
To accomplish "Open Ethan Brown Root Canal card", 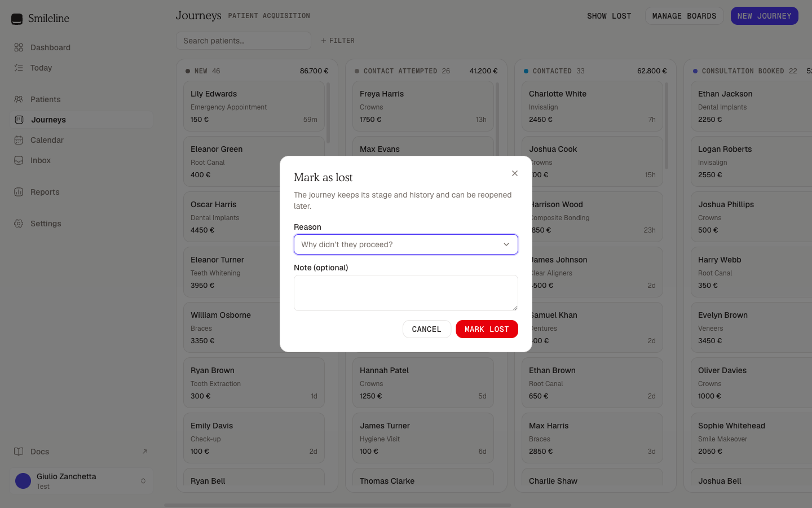I will point(592,383).
